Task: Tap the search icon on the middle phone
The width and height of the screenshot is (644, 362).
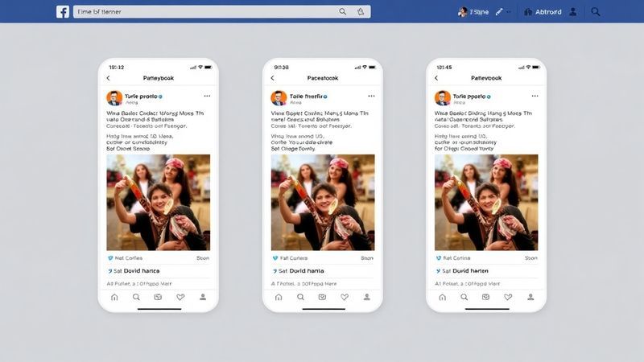Action: point(300,297)
